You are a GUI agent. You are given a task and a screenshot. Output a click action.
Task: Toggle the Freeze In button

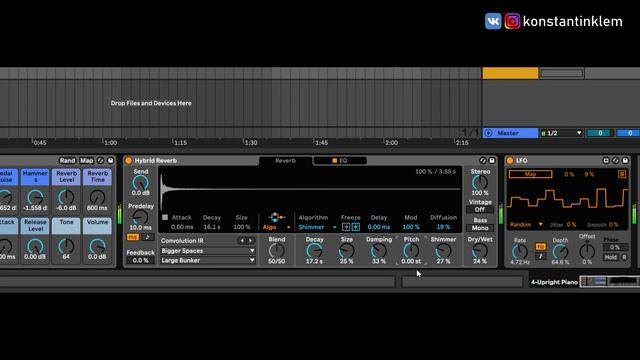346,227
